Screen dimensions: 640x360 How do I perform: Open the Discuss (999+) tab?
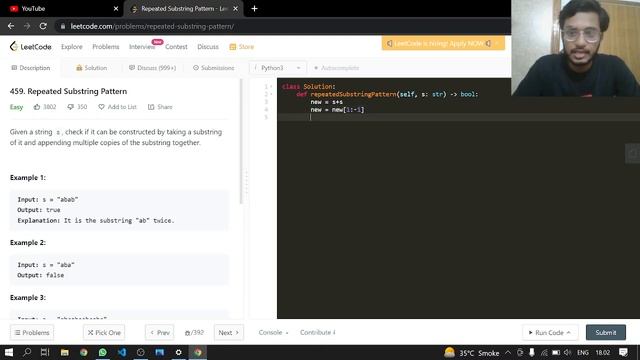click(x=152, y=68)
